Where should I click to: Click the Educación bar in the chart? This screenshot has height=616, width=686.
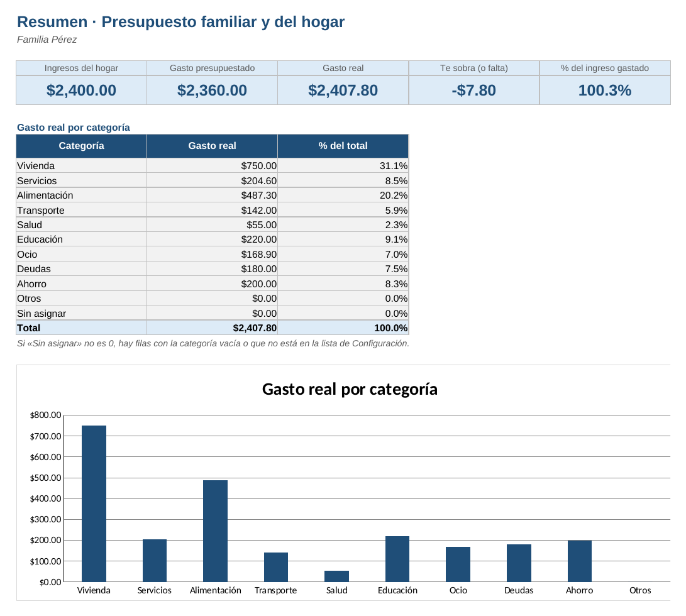[x=397, y=559]
